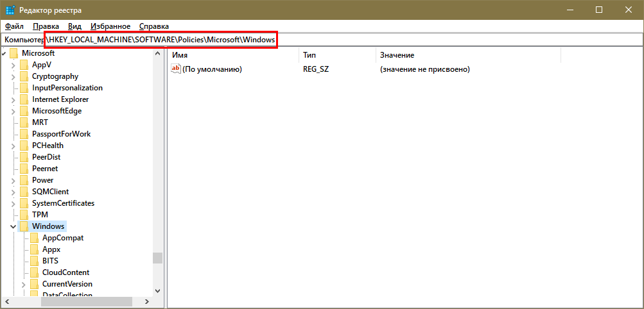This screenshot has width=644, height=309.
Task: Click the CurrentVersion folder icon
Action: (x=35, y=283)
